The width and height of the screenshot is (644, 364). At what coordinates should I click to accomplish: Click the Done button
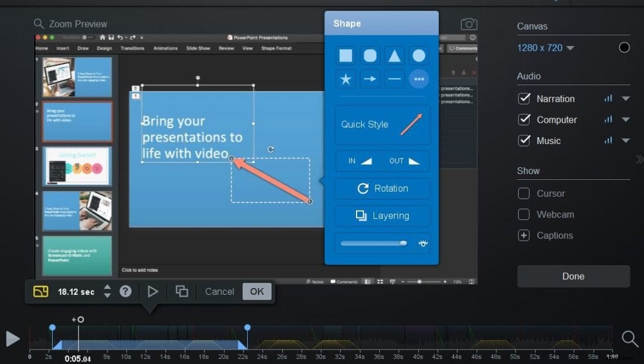coord(573,276)
